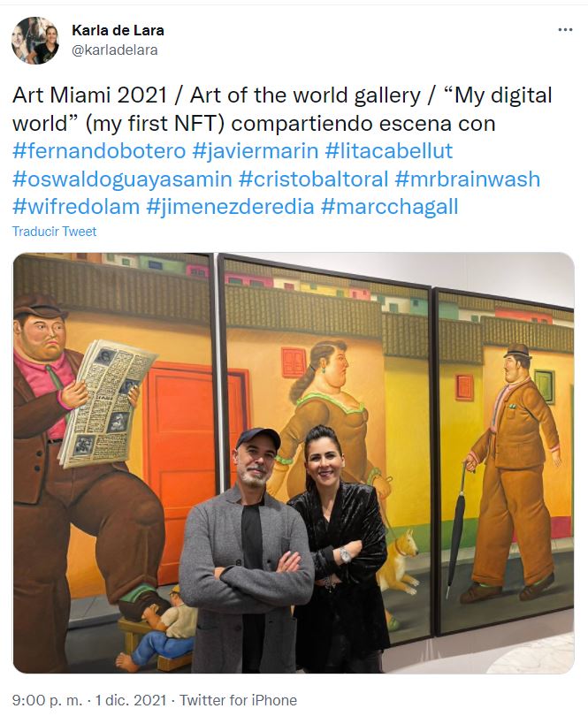Image resolution: width=588 pixels, height=716 pixels.
Task: Click the newspaper man painting in photo
Action: coord(113,463)
